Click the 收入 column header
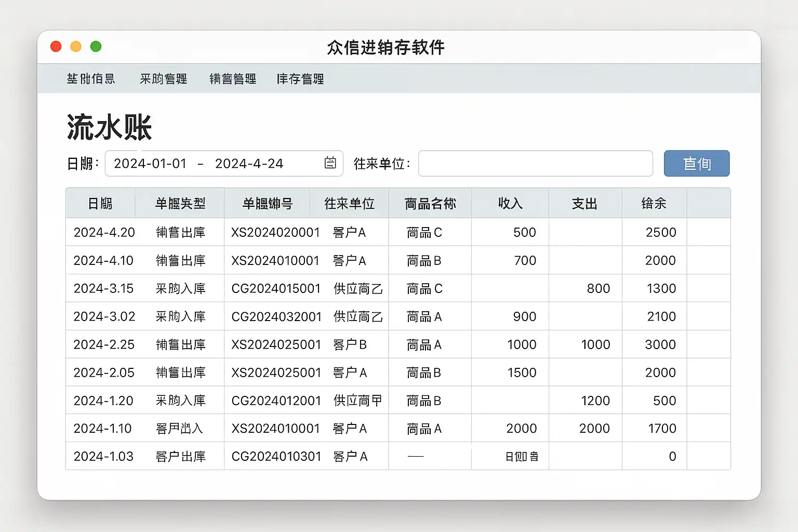Screen dimensions: 798x532 (510, 204)
